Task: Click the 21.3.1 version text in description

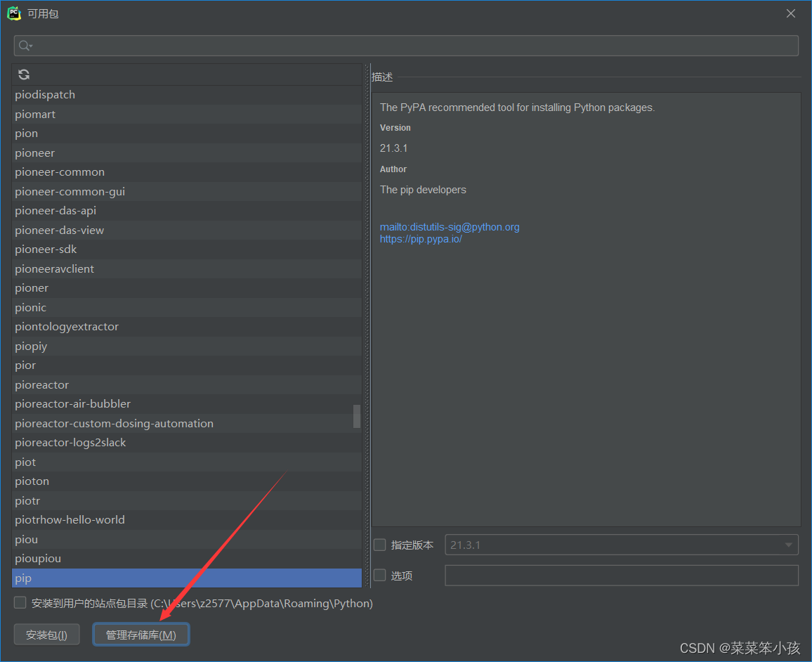Action: point(393,148)
